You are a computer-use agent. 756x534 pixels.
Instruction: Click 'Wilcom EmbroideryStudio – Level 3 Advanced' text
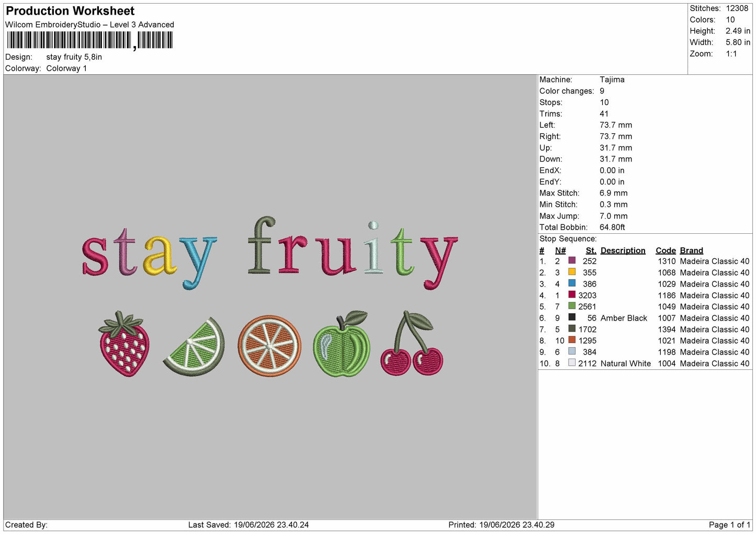(89, 25)
